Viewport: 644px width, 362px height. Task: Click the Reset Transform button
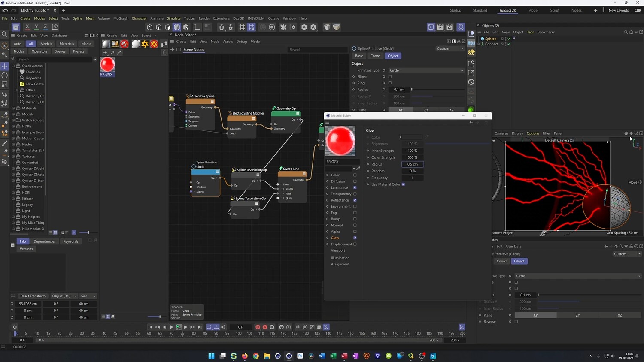tap(33, 296)
